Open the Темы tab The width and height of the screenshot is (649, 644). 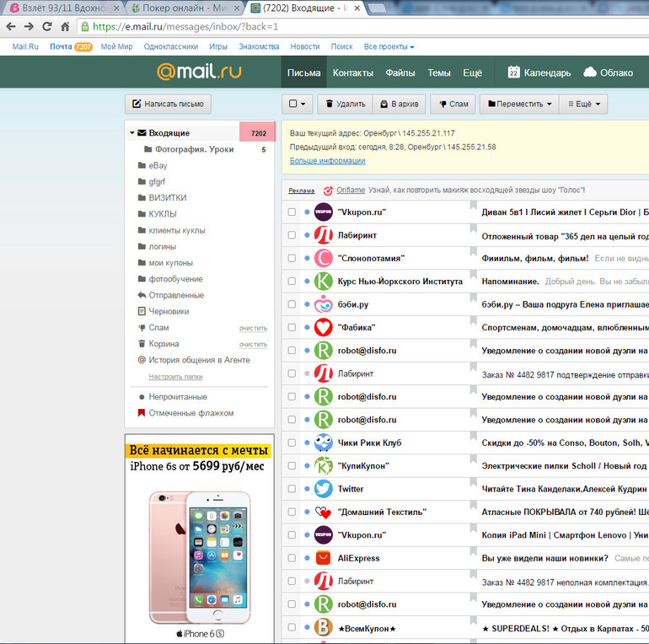[439, 72]
